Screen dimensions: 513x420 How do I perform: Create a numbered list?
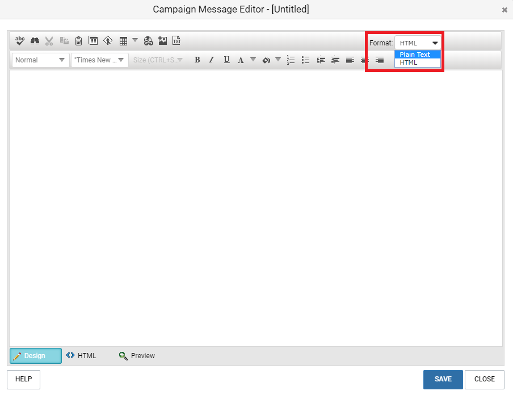(x=291, y=60)
